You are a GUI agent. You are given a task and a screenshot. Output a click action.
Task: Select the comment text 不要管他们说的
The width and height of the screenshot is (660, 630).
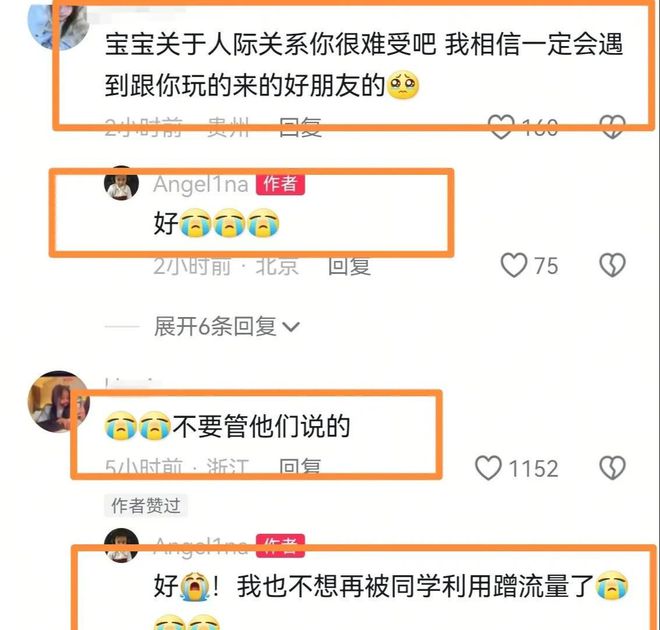click(261, 426)
